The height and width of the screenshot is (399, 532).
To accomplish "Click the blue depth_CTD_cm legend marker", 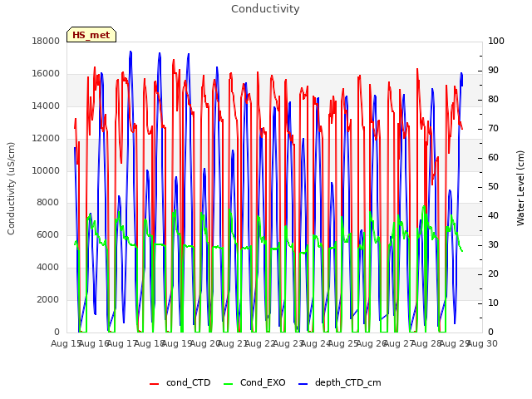I will pyautogui.click(x=303, y=384).
